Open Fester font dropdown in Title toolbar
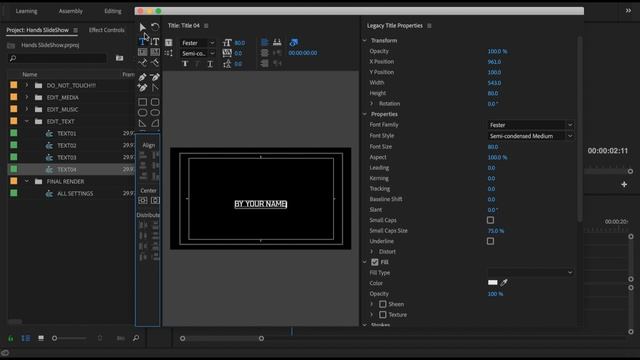This screenshot has width=640, height=360. (x=198, y=43)
